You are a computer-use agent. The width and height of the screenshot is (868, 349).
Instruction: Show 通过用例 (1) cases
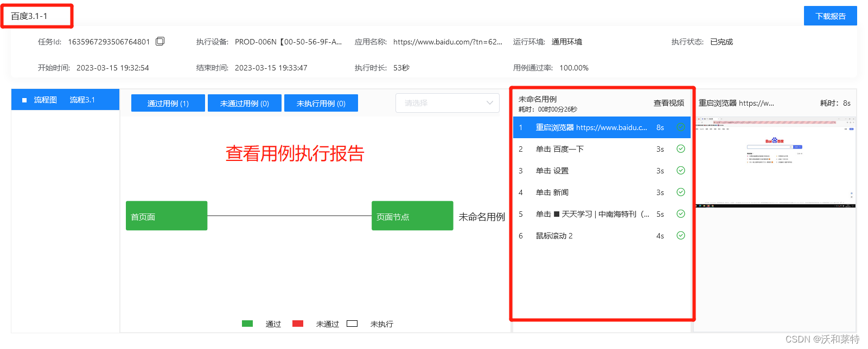(x=168, y=103)
